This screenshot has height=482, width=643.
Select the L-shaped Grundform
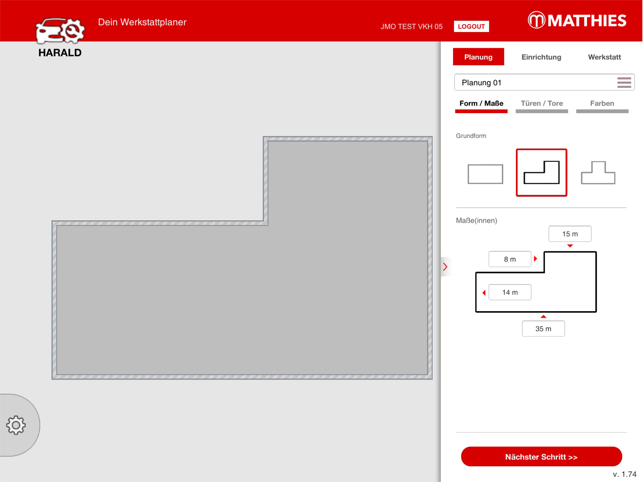click(x=541, y=172)
